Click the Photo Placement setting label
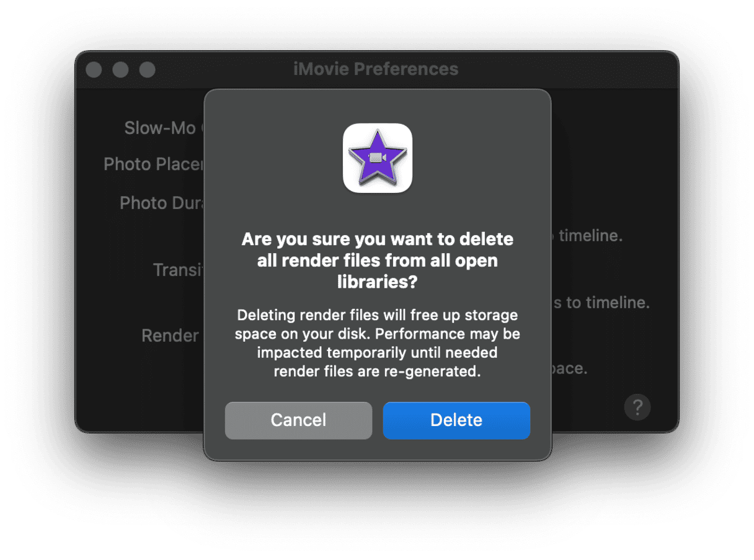Image resolution: width=754 pixels, height=560 pixels. [153, 164]
